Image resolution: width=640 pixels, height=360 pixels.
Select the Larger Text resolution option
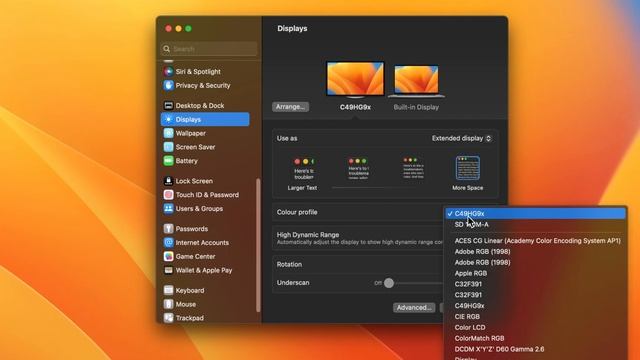pyautogui.click(x=302, y=174)
